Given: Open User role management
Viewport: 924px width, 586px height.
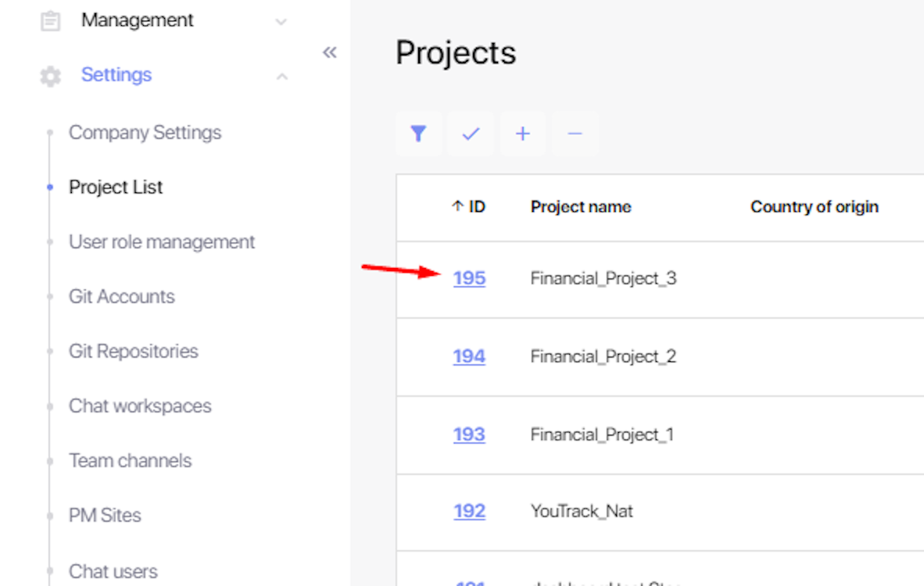Looking at the screenshot, I should pyautogui.click(x=162, y=242).
